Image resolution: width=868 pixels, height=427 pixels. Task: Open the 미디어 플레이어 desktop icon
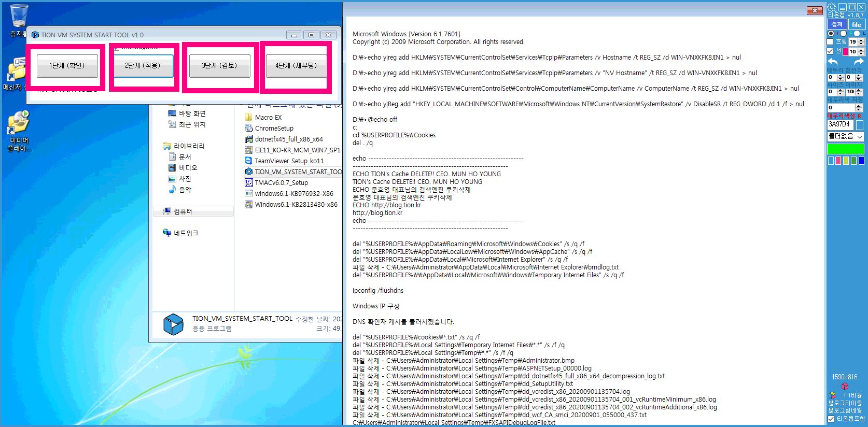click(x=19, y=123)
